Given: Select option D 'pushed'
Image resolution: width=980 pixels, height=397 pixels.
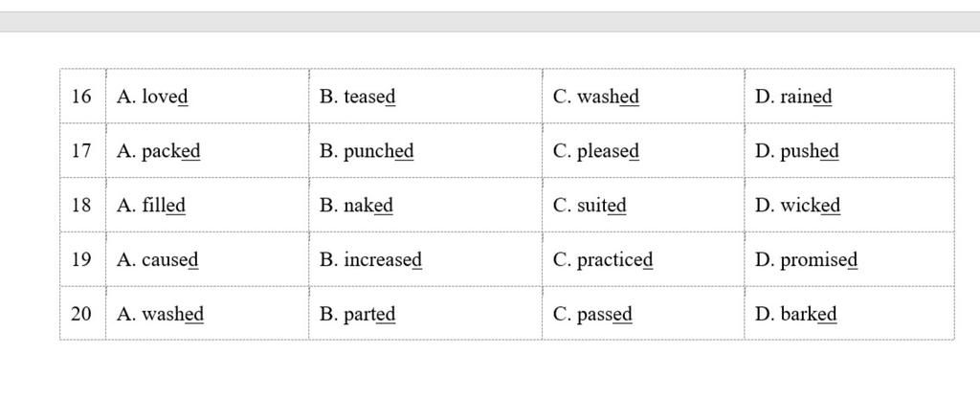Looking at the screenshot, I should pyautogui.click(x=810, y=151).
